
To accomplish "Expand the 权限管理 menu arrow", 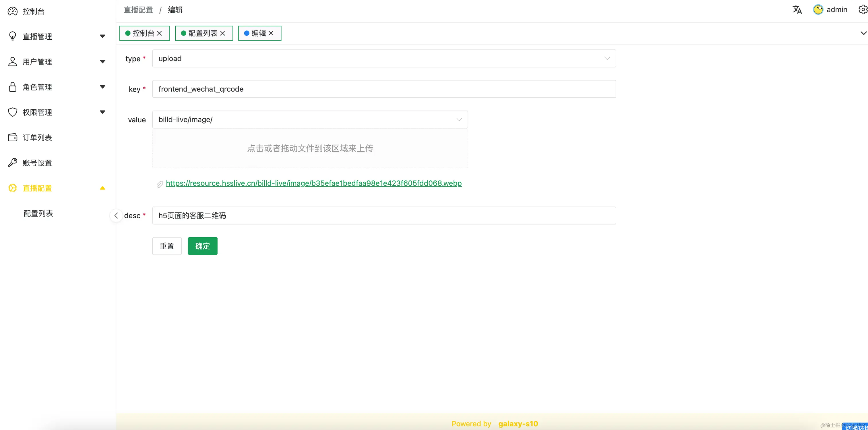I will [102, 112].
